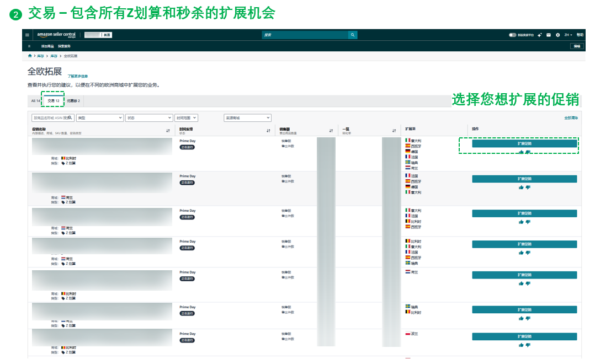The image size is (595, 364).
Task: Switch to the 交易 12 tab
Action: 53,101
